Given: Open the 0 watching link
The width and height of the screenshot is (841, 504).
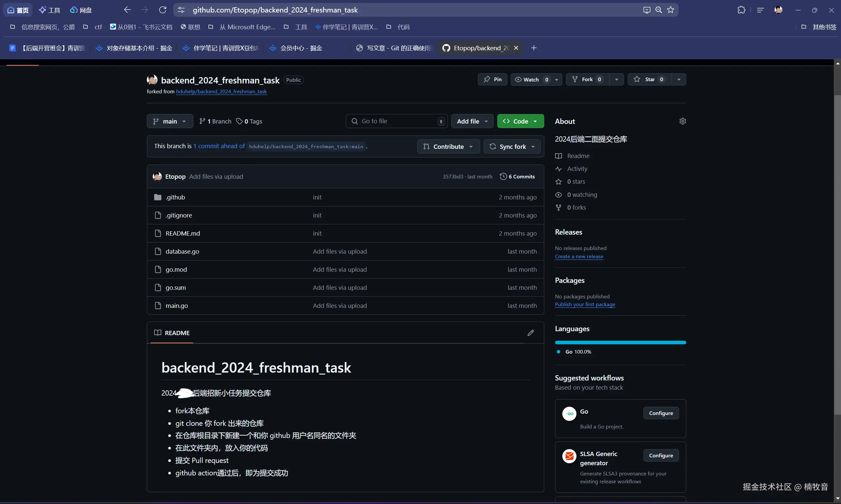Looking at the screenshot, I should [x=581, y=195].
